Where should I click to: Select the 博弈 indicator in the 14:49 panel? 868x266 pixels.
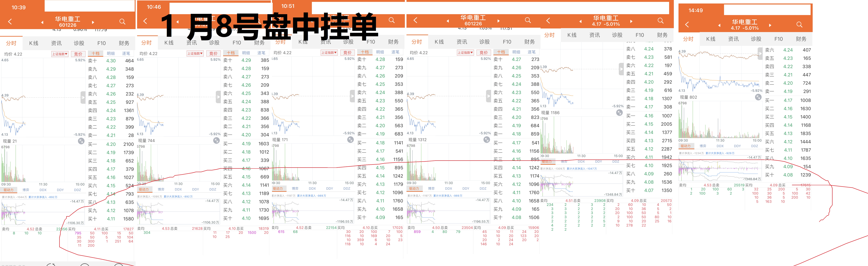pos(703,146)
